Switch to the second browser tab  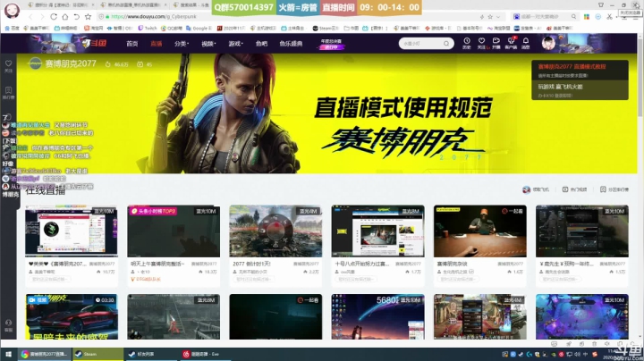pyautogui.click(x=133, y=5)
